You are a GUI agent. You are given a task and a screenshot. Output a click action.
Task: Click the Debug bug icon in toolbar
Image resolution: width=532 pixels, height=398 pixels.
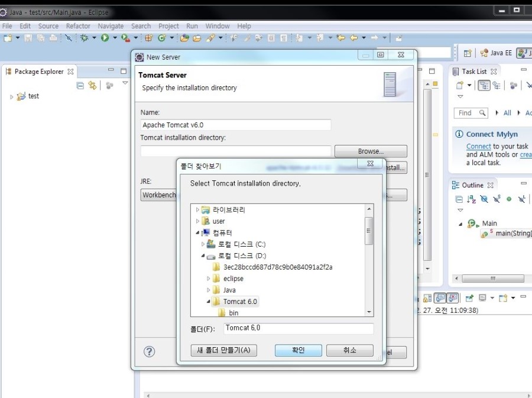tap(84, 38)
